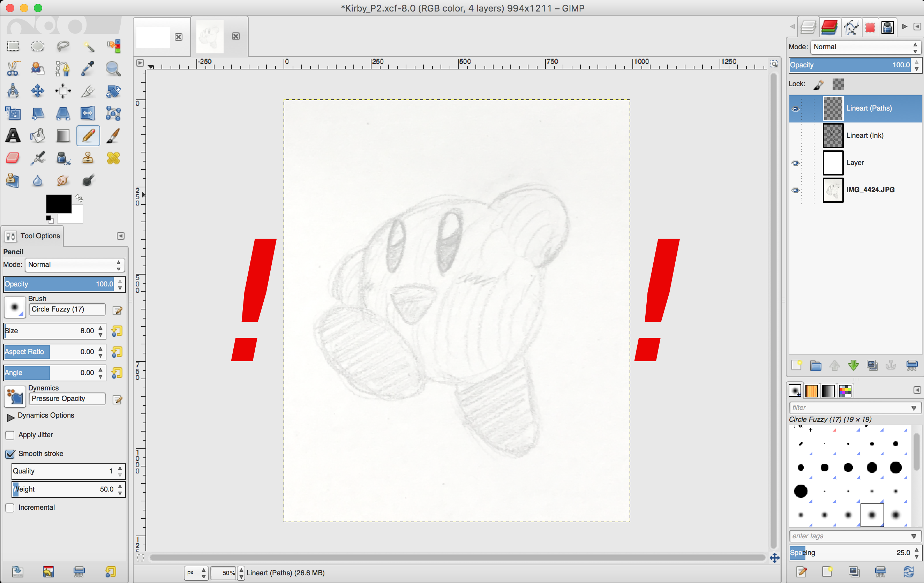Open the layer Mode dropdown in Layers panel
The width and height of the screenshot is (924, 583).
point(866,47)
